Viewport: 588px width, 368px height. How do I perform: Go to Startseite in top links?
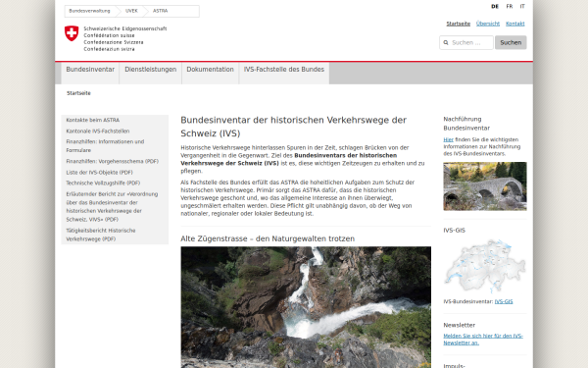coord(459,24)
